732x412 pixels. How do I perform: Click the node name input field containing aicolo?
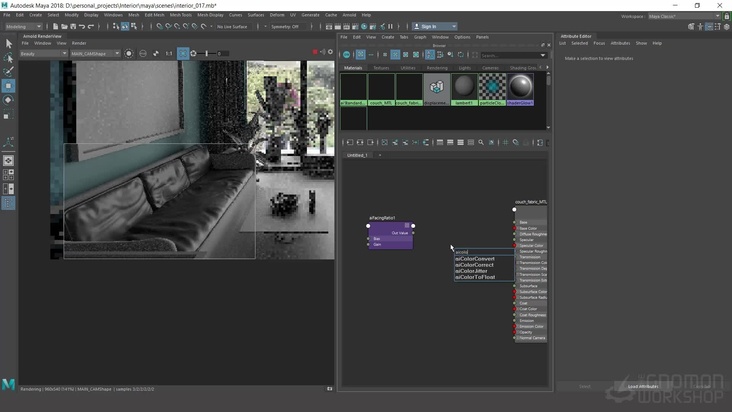click(484, 252)
